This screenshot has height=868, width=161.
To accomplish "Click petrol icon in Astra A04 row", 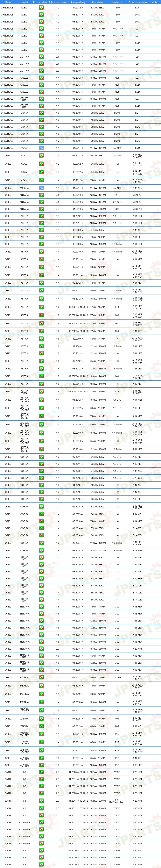I will tap(41, 331).
